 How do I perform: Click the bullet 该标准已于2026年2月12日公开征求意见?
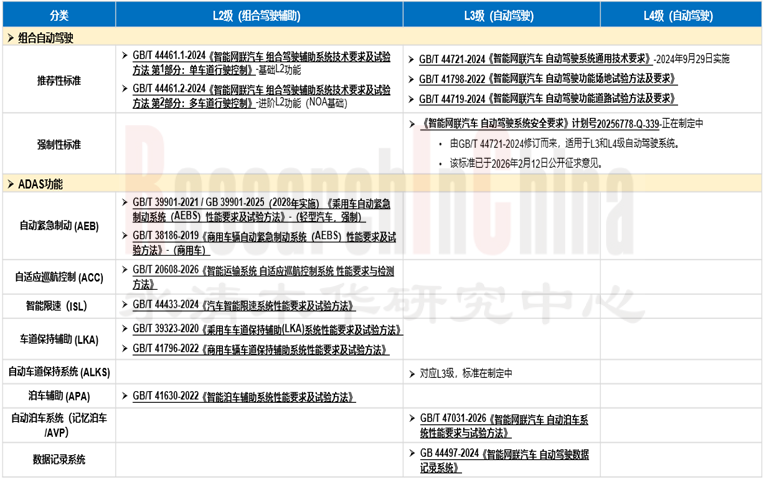tap(525, 163)
